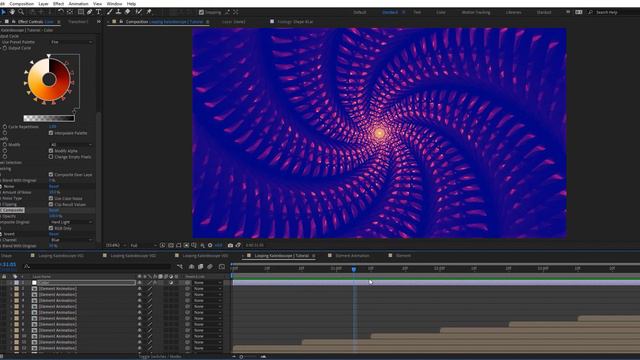640x360 pixels.
Task: Select the Selection arrow tool
Action: [4, 12]
